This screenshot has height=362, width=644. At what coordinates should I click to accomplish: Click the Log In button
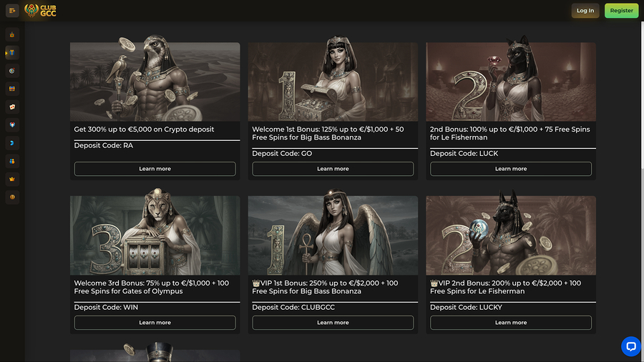click(585, 11)
